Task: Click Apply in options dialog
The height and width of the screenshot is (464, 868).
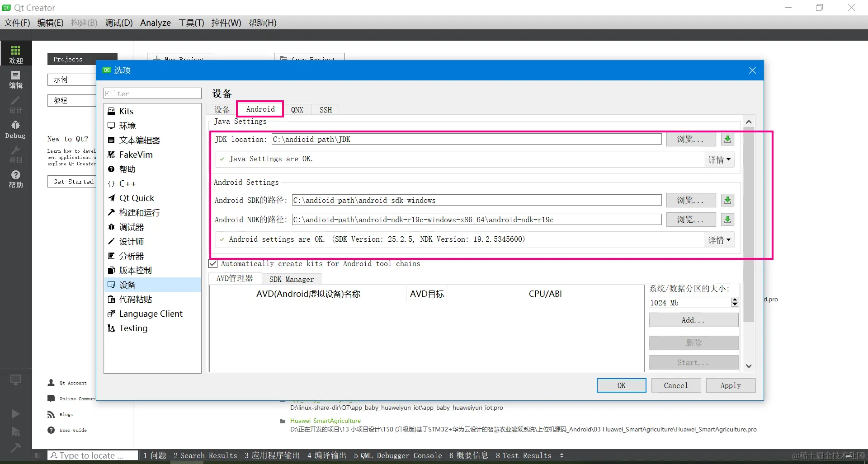Action: (x=731, y=385)
